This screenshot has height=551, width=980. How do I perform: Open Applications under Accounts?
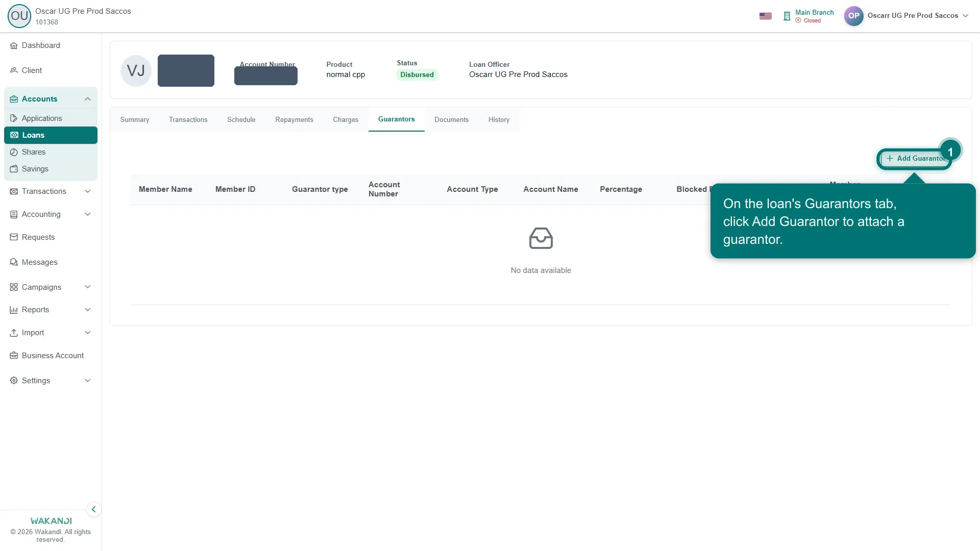point(42,118)
